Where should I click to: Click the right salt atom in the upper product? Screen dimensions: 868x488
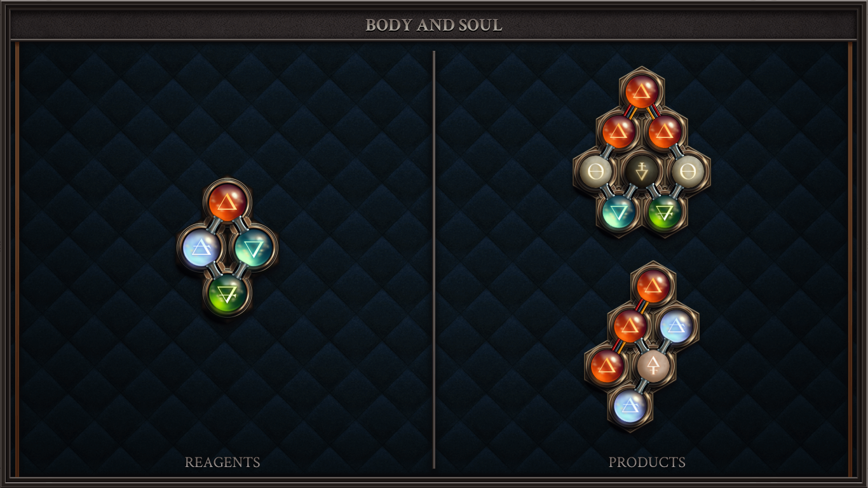(688, 171)
